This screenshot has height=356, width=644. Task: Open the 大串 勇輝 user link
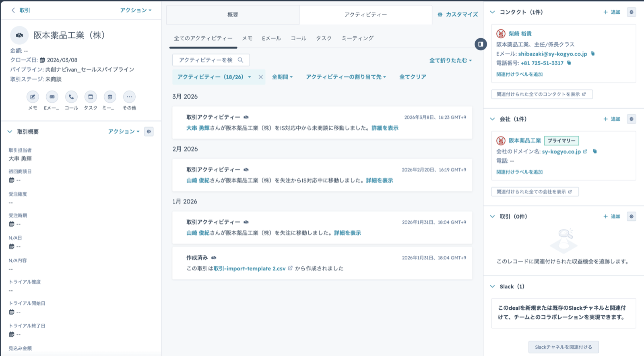(x=198, y=128)
